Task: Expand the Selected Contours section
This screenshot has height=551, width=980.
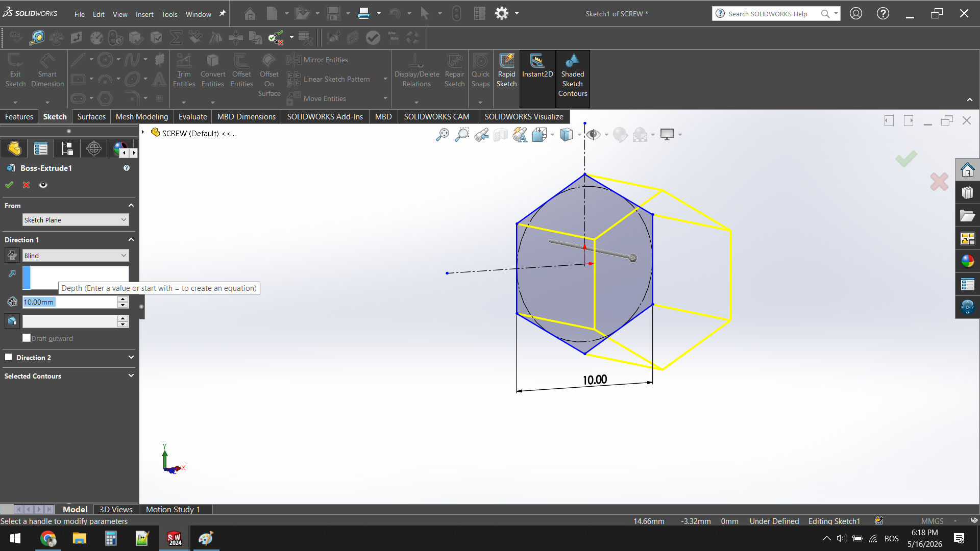Action: point(131,375)
